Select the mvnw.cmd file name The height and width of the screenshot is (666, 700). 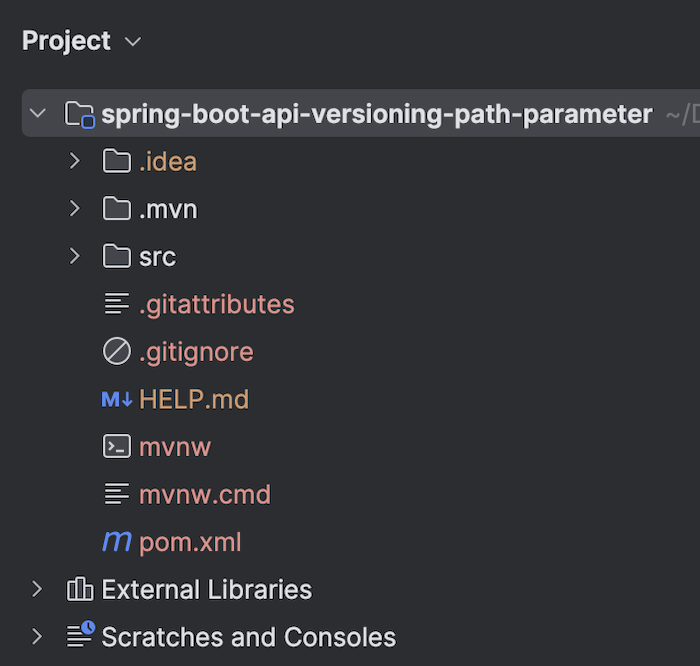tap(205, 495)
